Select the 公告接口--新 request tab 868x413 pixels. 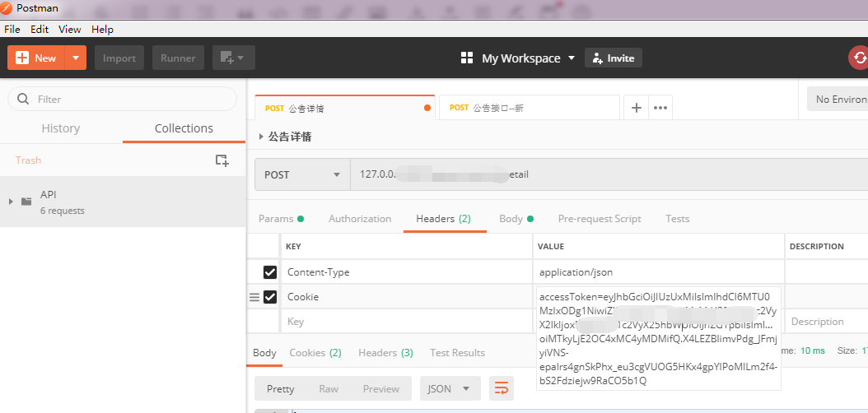[x=529, y=108]
